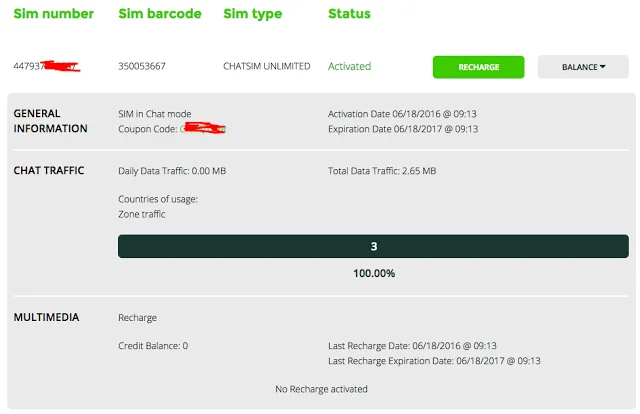Viewport: 640px width, 414px height.
Task: Click the No Recharge activated message
Action: 321,389
